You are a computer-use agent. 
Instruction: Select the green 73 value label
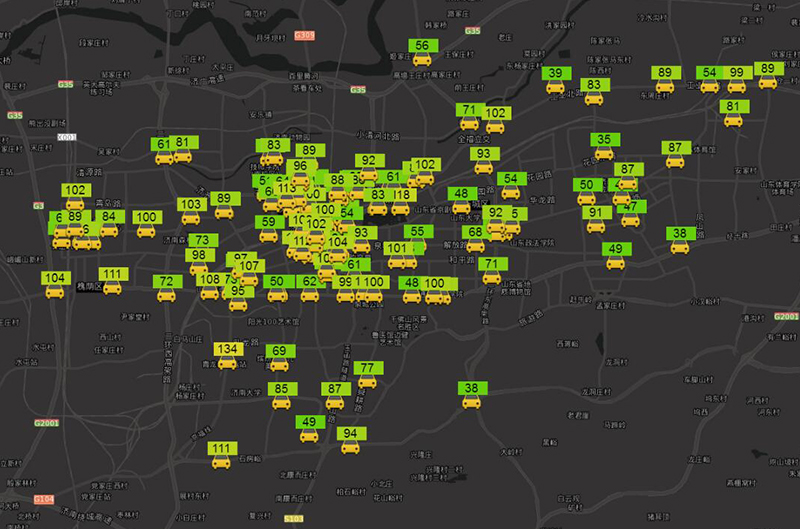tap(202, 240)
